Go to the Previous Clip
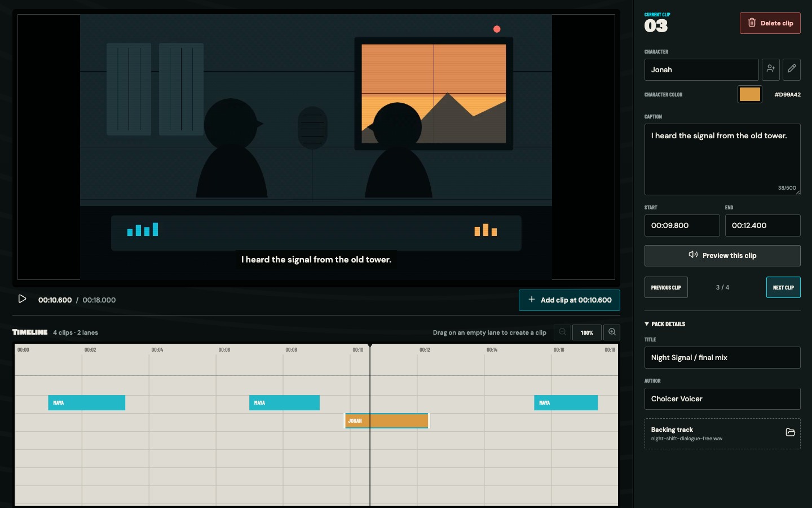The width and height of the screenshot is (812, 508). tap(666, 287)
